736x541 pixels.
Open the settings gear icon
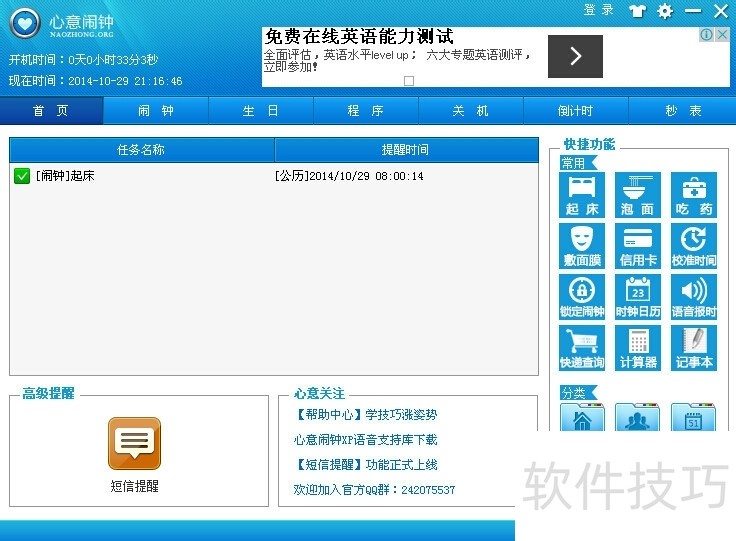point(665,11)
